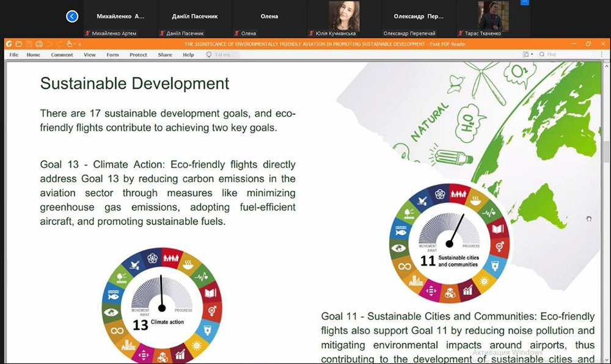Click the 'Sustainable Development' slide heading
This screenshot has width=611, height=364.
(x=134, y=83)
